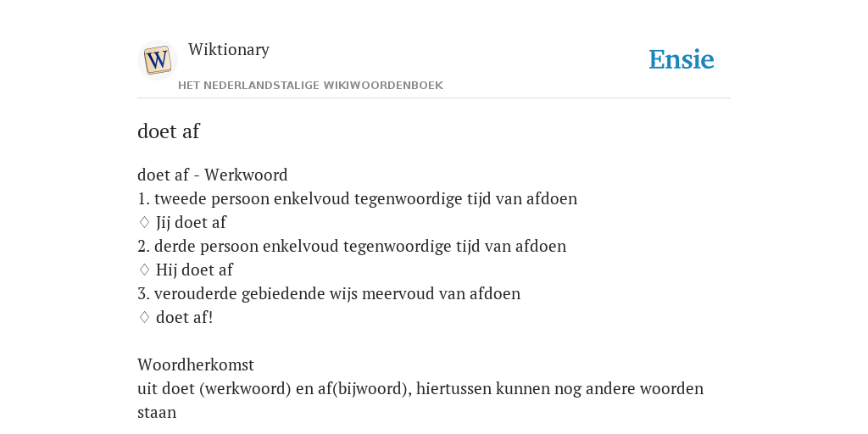The height and width of the screenshot is (434, 868).
Task: Open the Ensie logo link
Action: (x=681, y=59)
